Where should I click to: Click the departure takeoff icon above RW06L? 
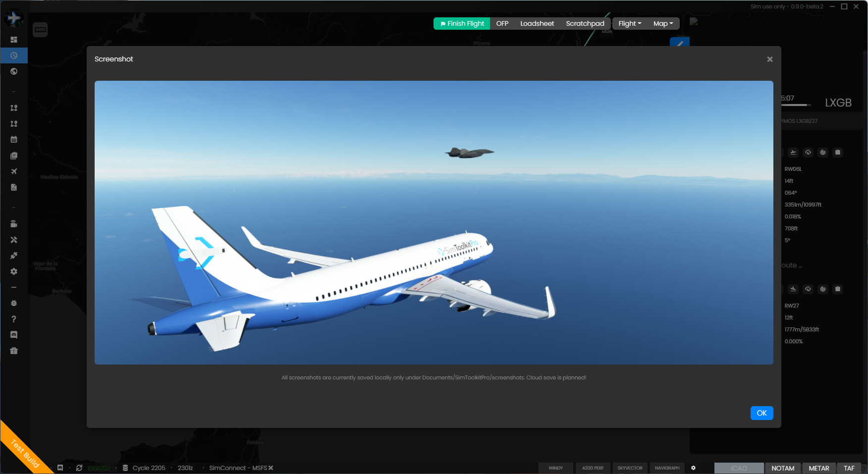(x=793, y=153)
